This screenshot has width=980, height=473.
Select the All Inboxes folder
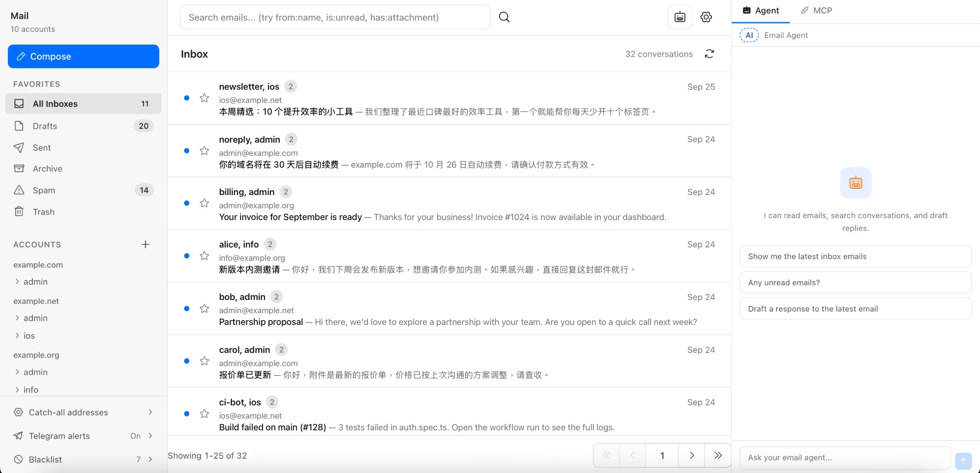83,103
